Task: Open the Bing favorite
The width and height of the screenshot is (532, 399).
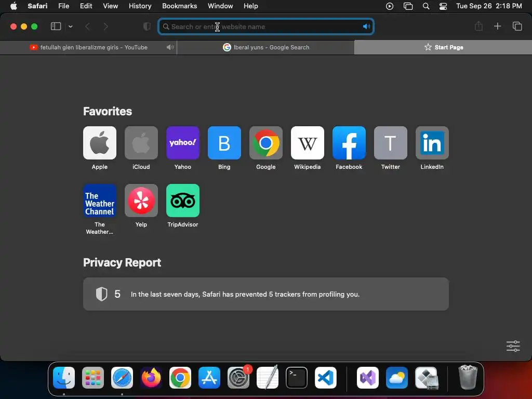Action: [x=224, y=143]
